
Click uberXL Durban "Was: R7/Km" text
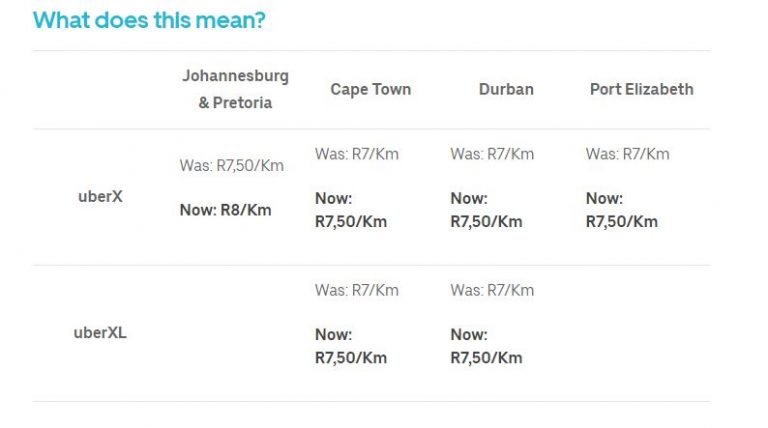(492, 290)
